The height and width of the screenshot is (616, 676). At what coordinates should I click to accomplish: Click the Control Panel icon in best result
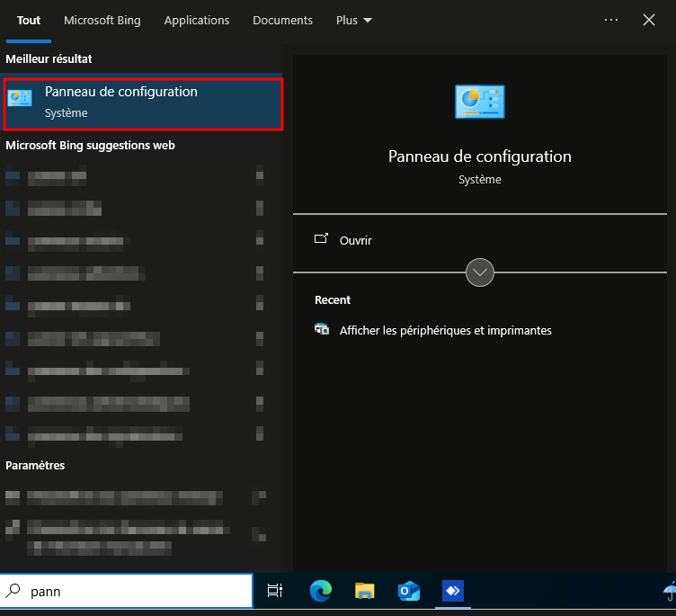tap(20, 98)
